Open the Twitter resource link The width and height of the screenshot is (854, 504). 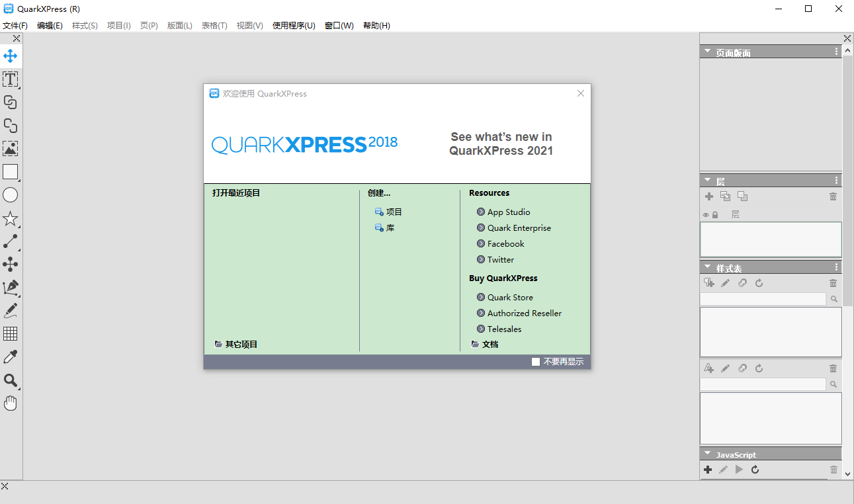point(495,260)
